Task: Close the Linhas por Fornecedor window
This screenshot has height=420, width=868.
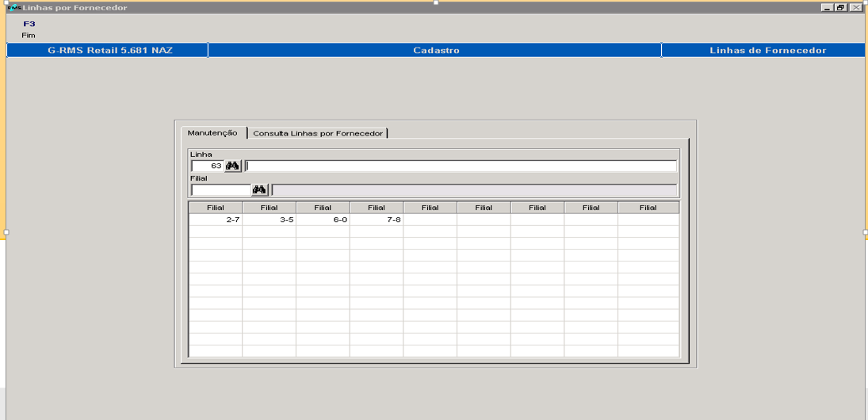Action: 856,8
